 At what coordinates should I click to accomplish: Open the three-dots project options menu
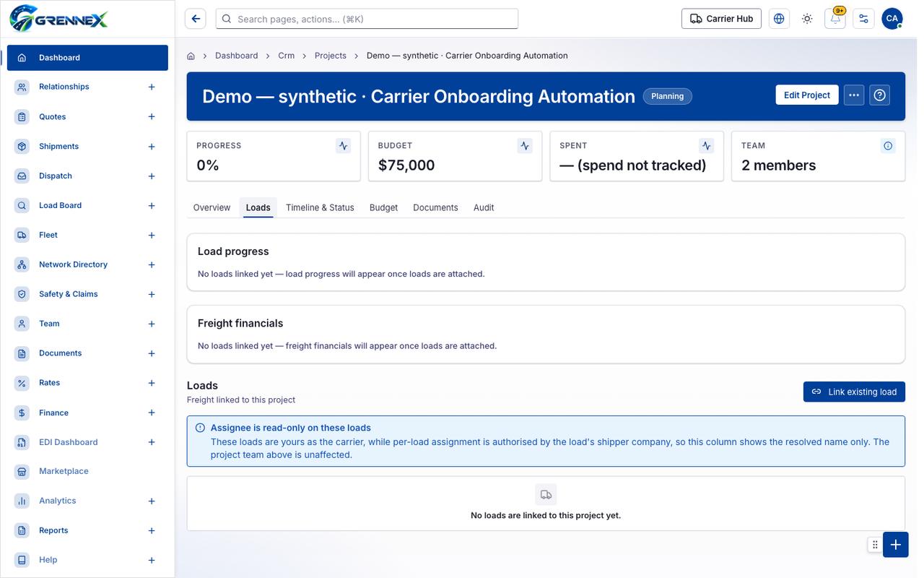point(854,95)
